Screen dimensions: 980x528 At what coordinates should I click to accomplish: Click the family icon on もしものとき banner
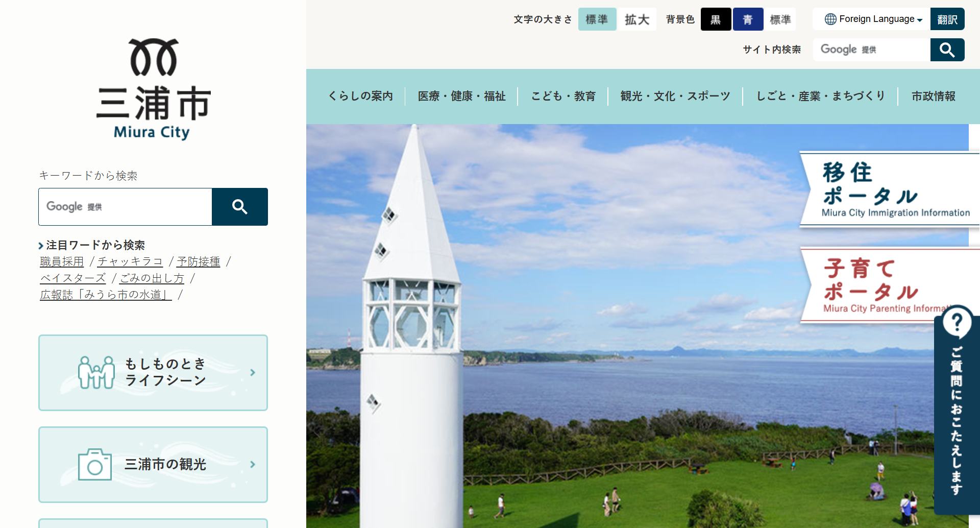(x=96, y=372)
